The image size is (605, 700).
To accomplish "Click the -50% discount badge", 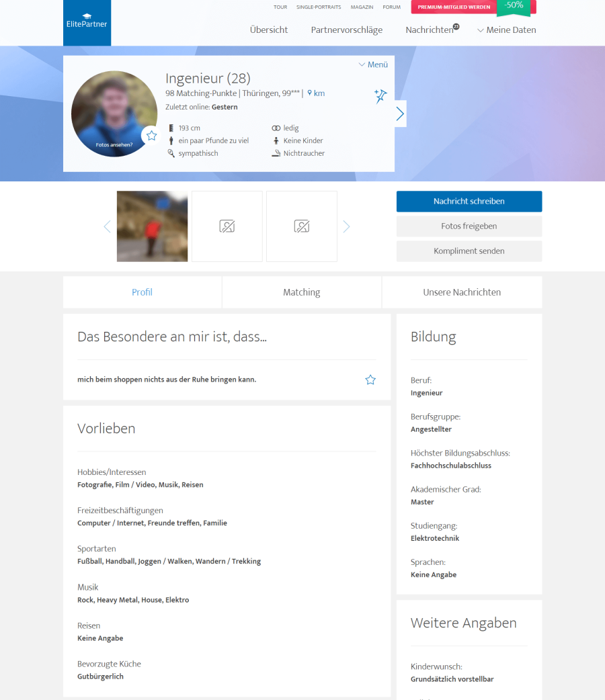I will click(x=514, y=7).
